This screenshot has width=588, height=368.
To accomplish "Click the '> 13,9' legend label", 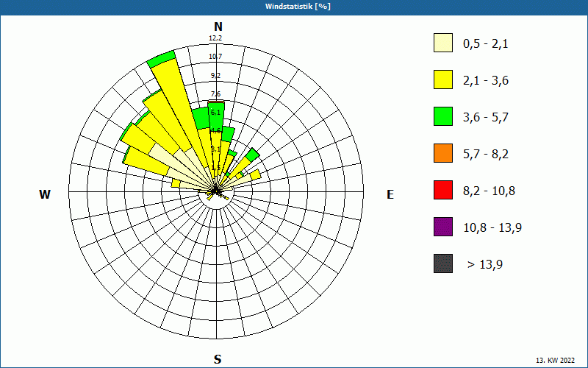I will pos(485,265).
